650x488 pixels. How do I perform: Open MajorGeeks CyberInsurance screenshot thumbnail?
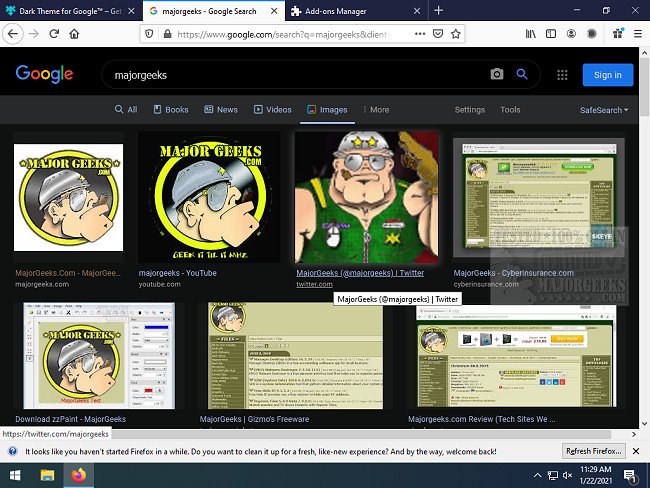point(539,197)
